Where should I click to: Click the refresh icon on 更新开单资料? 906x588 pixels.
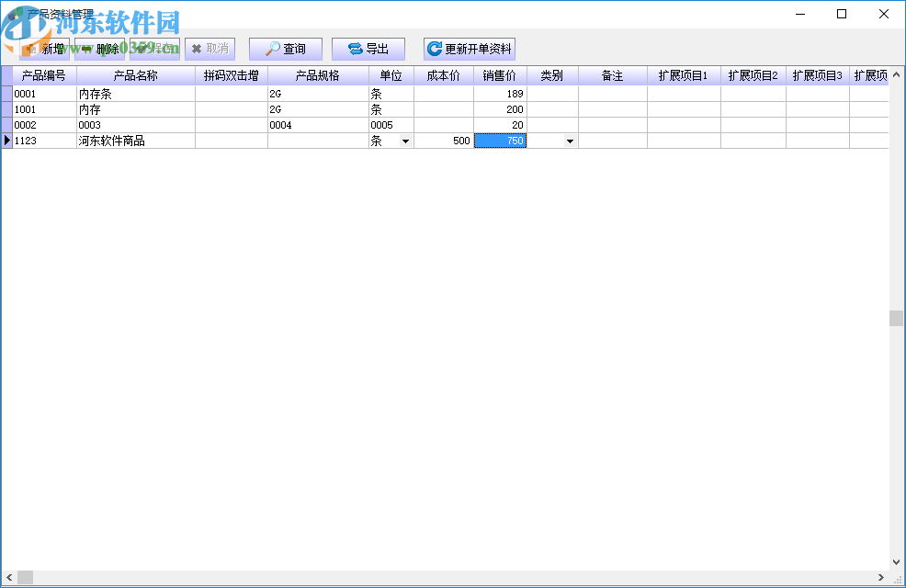pos(434,49)
